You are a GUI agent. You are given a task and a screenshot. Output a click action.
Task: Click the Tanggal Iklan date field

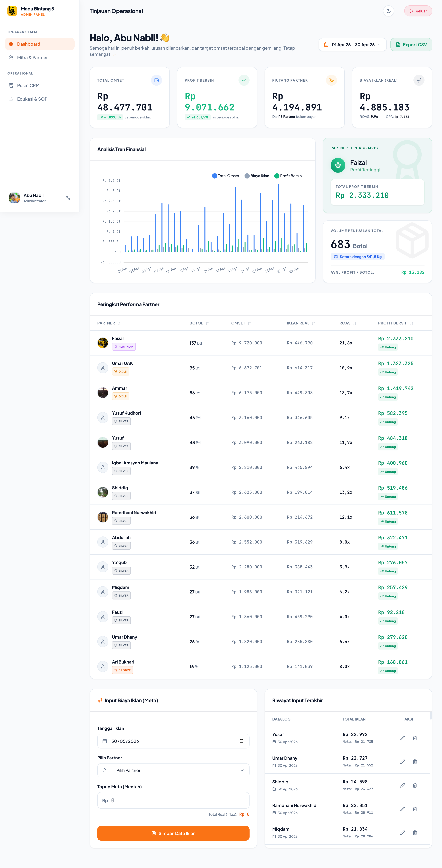pos(173,741)
